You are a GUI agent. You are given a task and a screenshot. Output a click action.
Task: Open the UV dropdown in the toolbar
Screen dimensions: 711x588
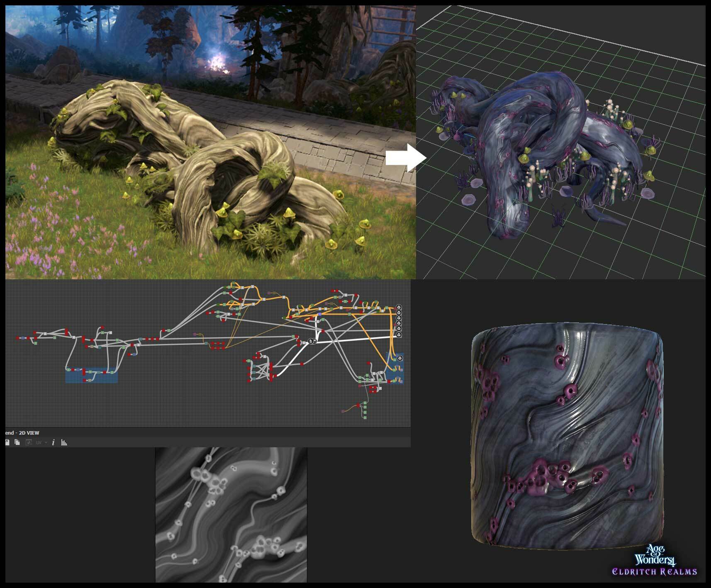pyautogui.click(x=39, y=442)
